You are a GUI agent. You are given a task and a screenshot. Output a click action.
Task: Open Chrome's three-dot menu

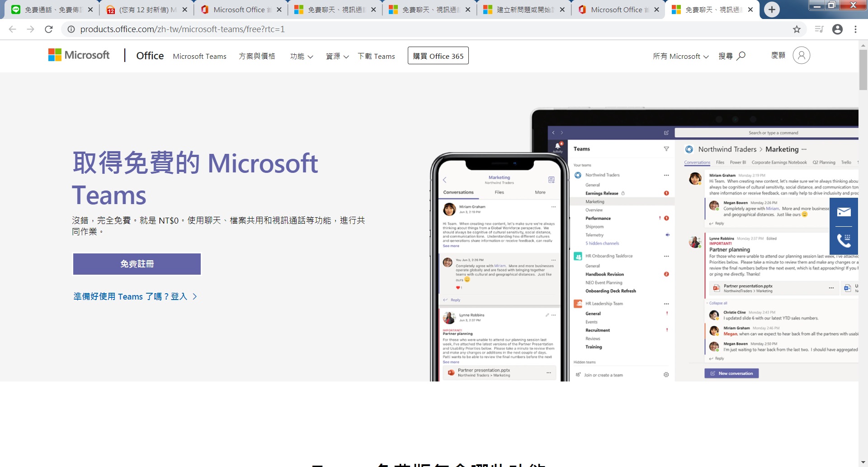(x=855, y=29)
